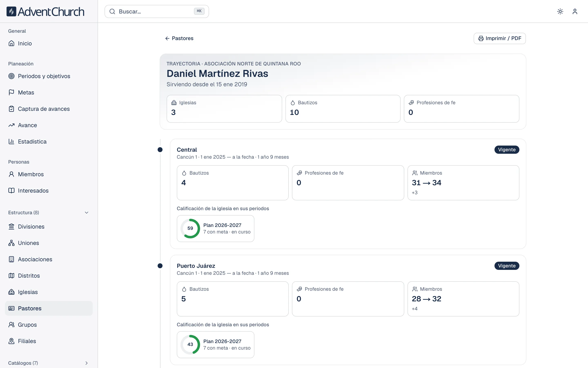Click the Daniel Martínez Rivas name heading

pos(217,74)
